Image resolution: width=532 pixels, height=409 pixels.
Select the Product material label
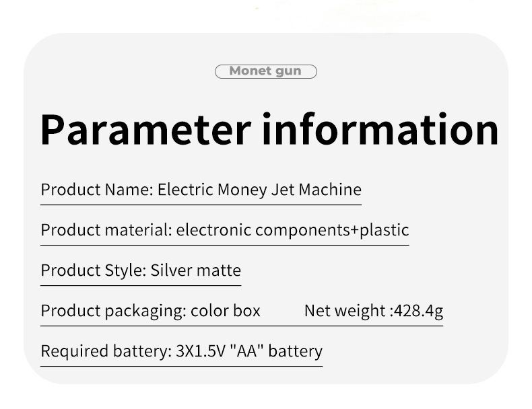[x=106, y=230]
